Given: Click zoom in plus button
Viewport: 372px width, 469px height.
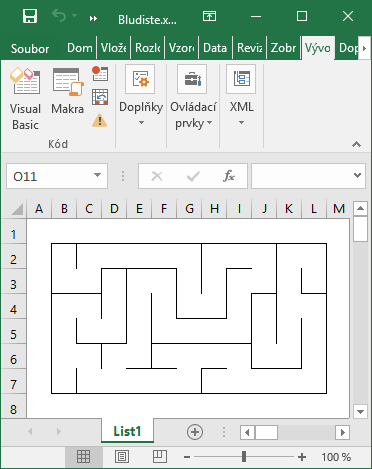Looking at the screenshot, I should point(302,457).
